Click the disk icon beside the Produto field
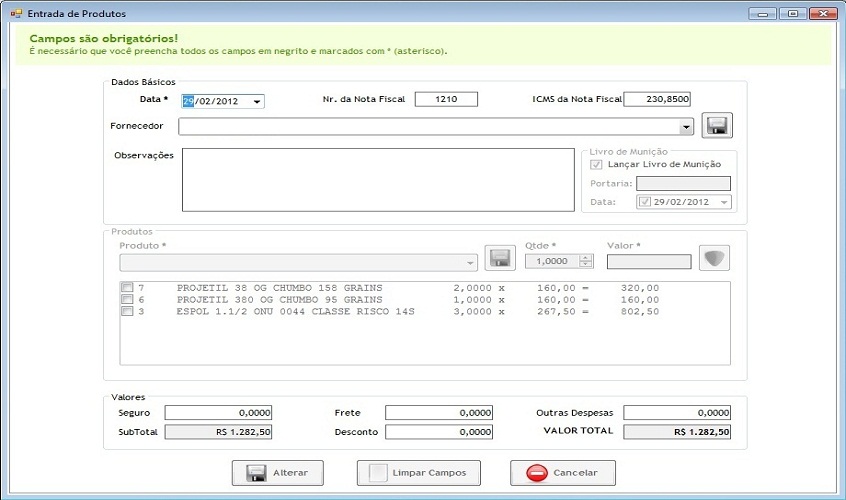This screenshot has width=846, height=500. [x=500, y=258]
